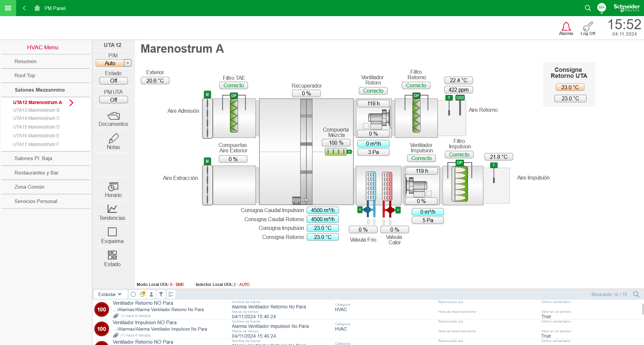Open the Horario schedule icon
The image size is (644, 345).
click(x=113, y=187)
